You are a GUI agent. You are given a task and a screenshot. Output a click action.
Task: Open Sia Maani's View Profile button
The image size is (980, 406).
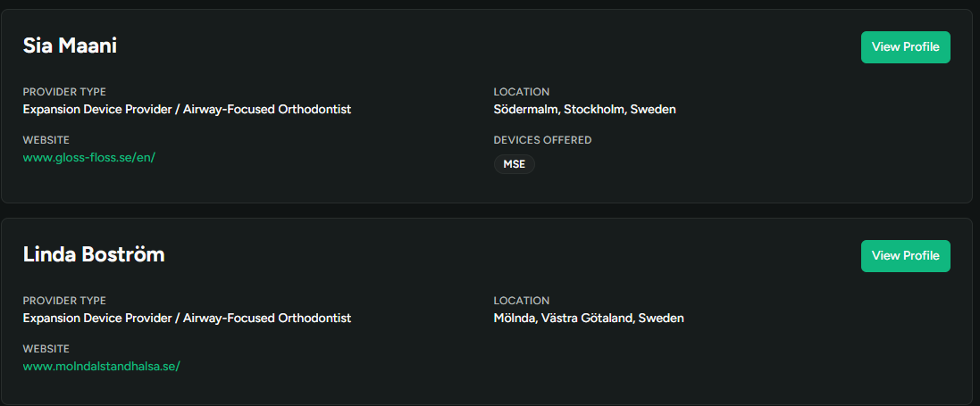[x=905, y=47]
